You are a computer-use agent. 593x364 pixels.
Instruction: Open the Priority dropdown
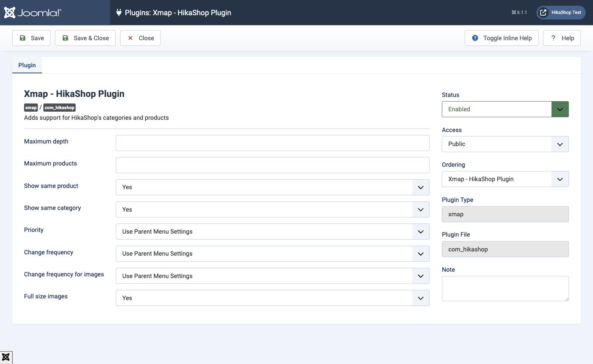272,232
